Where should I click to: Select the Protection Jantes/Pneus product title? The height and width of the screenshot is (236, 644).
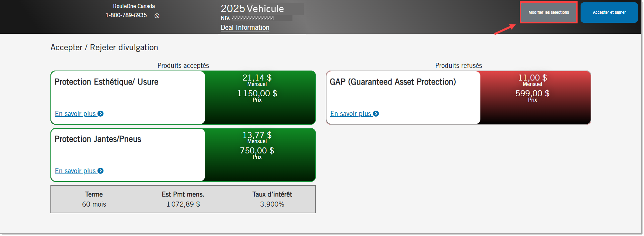(98, 139)
